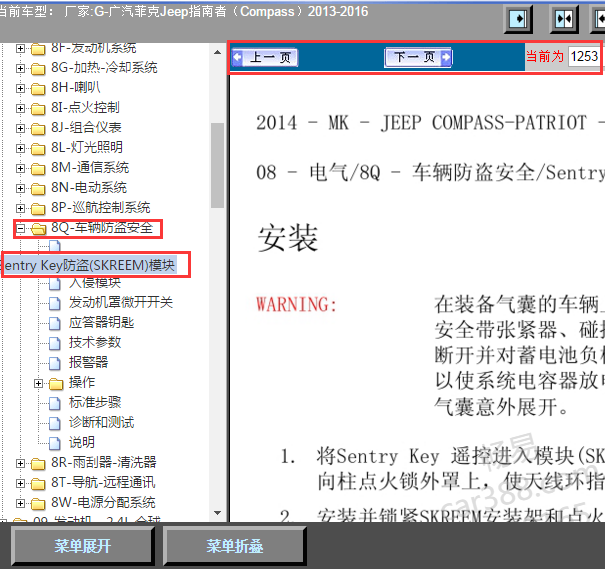Select the open 8Q-车辆防盗安全 folder icon
This screenshot has height=569, width=605.
38,229
